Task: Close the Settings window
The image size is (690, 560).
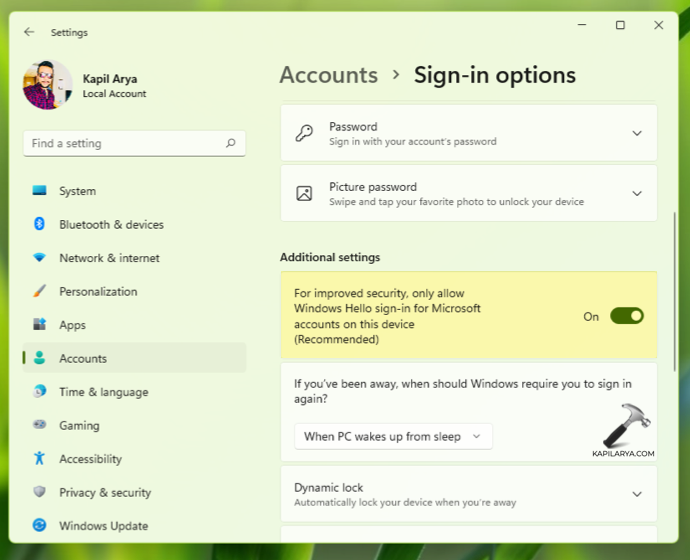Action: [658, 25]
